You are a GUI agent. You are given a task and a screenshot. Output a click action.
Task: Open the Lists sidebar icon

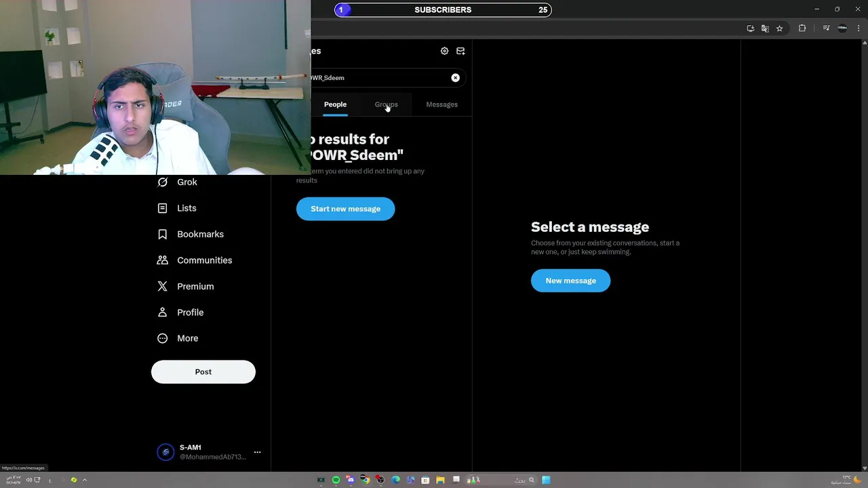(162, 208)
